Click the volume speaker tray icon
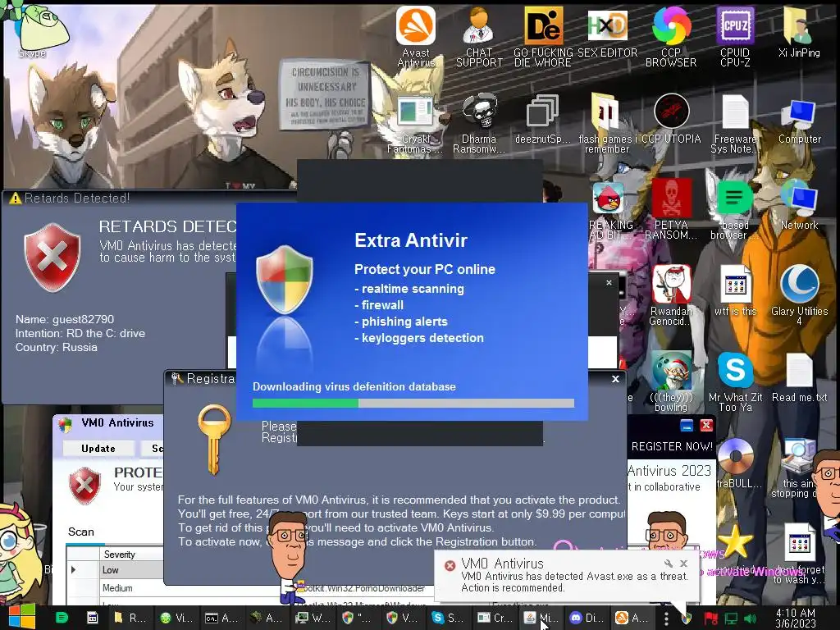Image resolution: width=840 pixels, height=630 pixels. [x=750, y=619]
